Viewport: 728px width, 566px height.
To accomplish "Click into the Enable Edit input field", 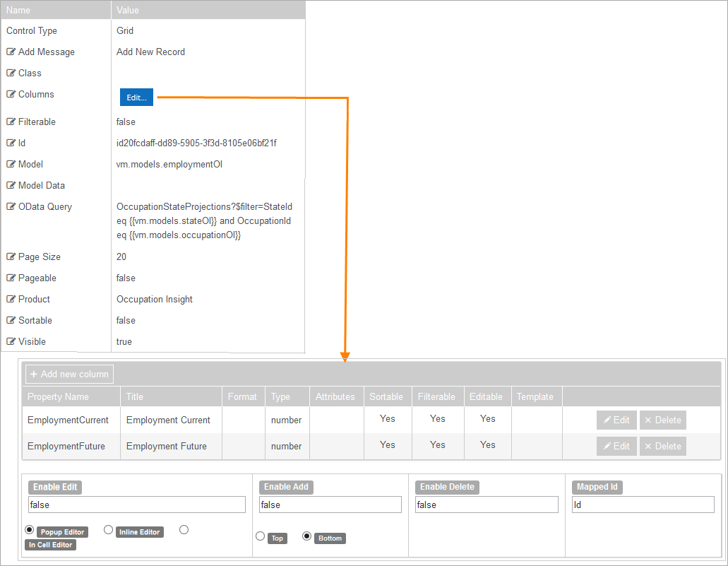I will pyautogui.click(x=136, y=505).
